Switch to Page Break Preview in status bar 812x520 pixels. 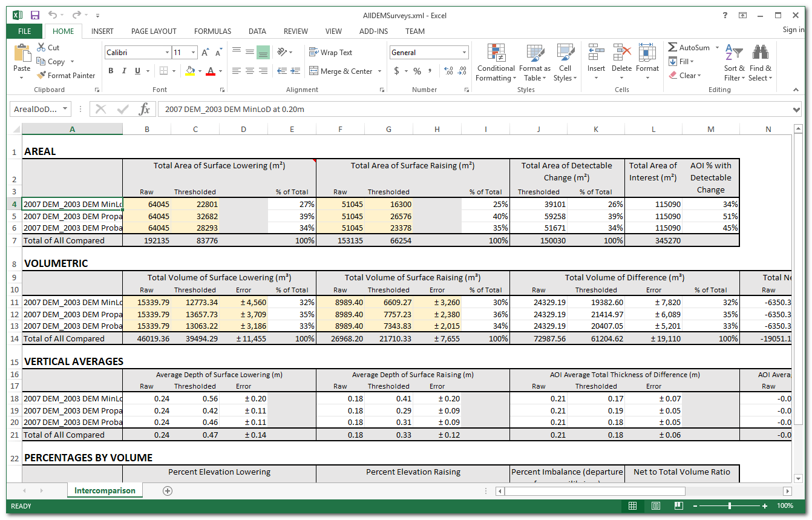tap(678, 505)
